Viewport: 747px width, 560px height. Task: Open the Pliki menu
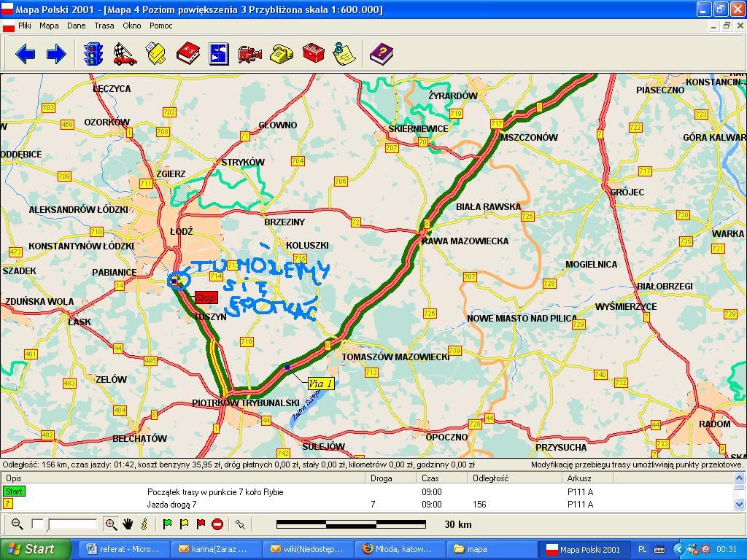pos(25,26)
